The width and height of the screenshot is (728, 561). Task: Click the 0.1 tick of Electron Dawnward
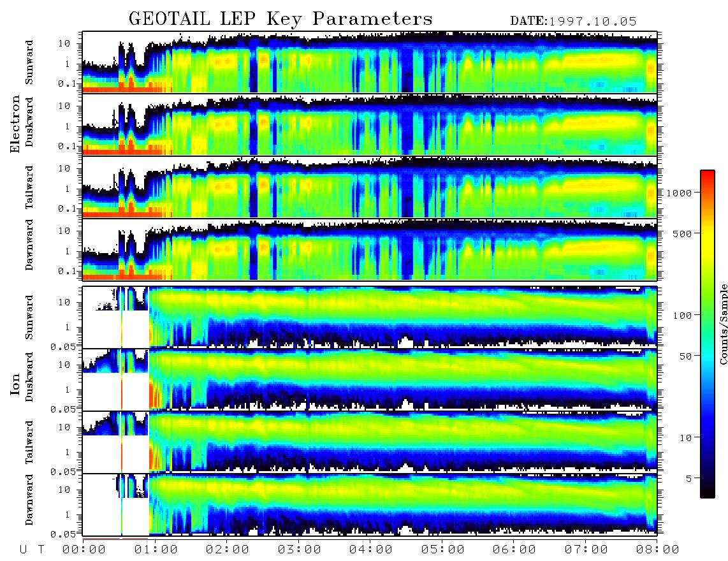[67, 271]
